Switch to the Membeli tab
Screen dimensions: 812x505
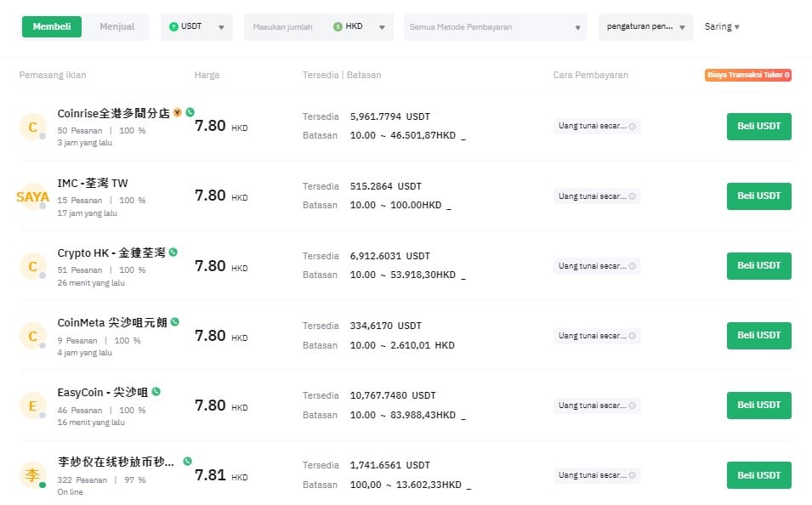pyautogui.click(x=51, y=26)
